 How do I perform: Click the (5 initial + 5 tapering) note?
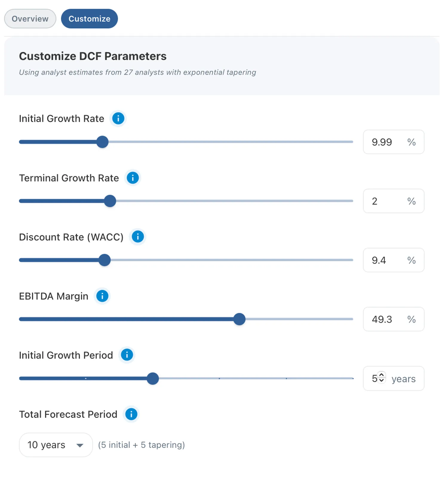tap(142, 445)
